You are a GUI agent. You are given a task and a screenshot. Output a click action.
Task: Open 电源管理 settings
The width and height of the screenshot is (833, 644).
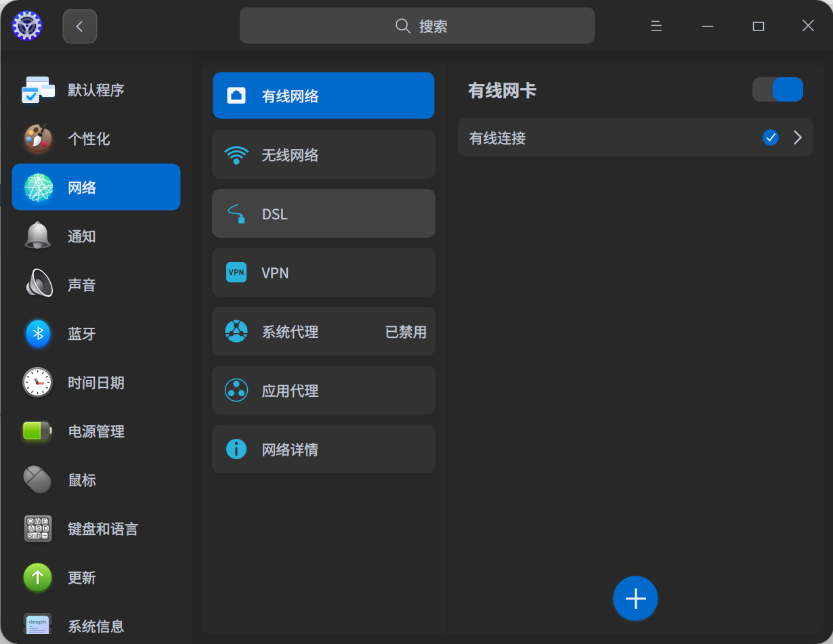click(x=96, y=431)
